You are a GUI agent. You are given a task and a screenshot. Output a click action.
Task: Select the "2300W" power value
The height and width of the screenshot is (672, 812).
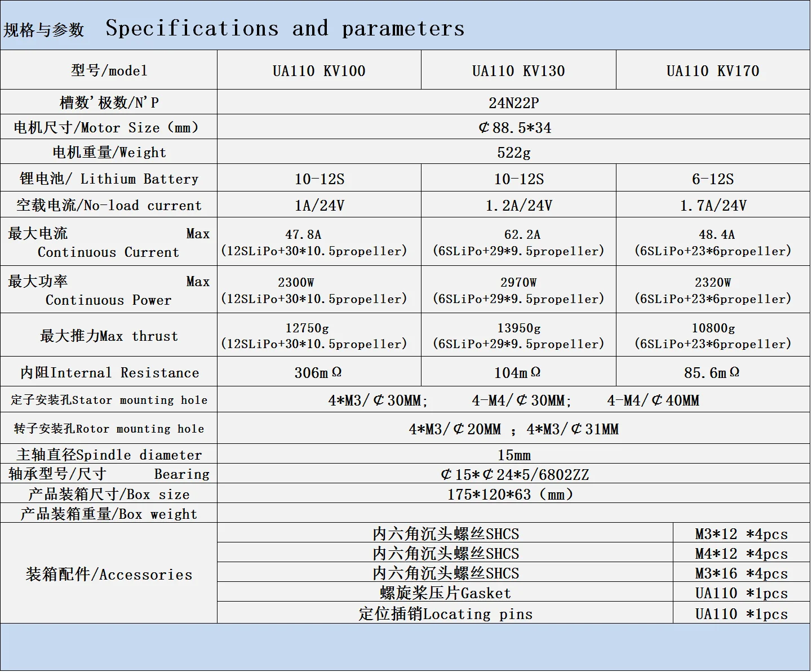click(296, 282)
